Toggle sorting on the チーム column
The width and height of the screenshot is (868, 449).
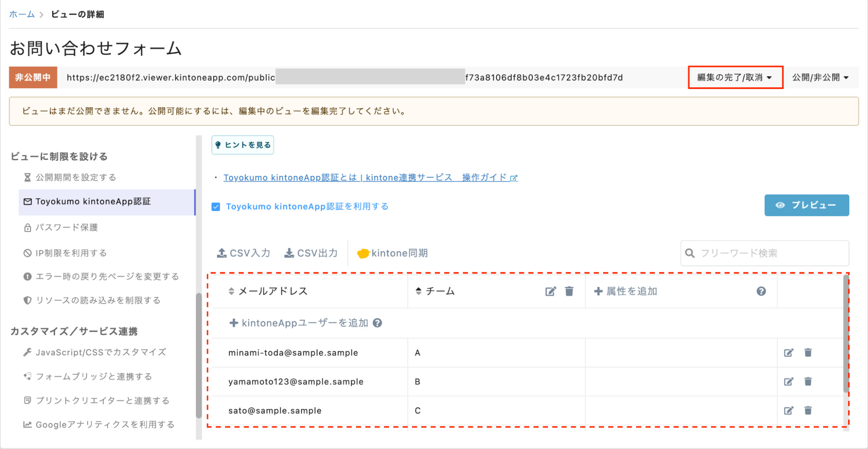click(x=418, y=291)
